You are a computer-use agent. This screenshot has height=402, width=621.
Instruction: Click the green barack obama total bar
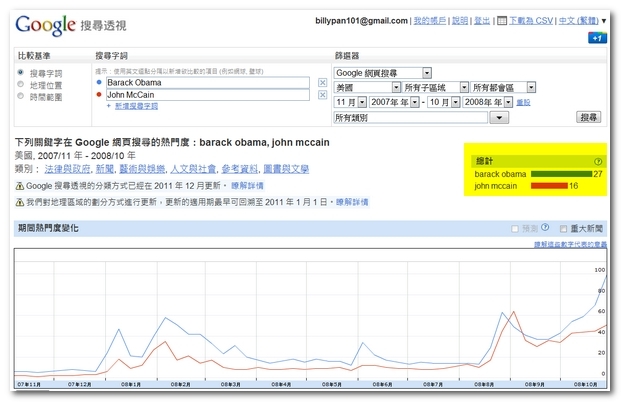pos(562,174)
